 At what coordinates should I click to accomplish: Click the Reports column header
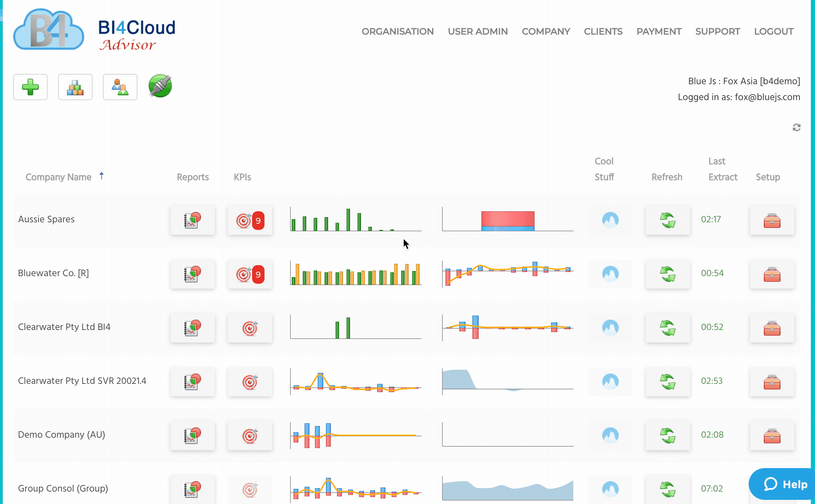click(193, 177)
